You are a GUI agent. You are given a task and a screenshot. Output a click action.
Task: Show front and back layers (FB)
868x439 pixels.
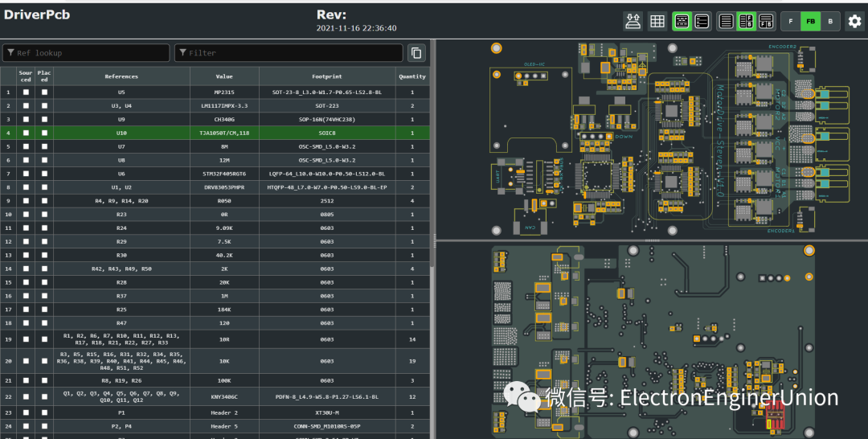click(x=810, y=22)
